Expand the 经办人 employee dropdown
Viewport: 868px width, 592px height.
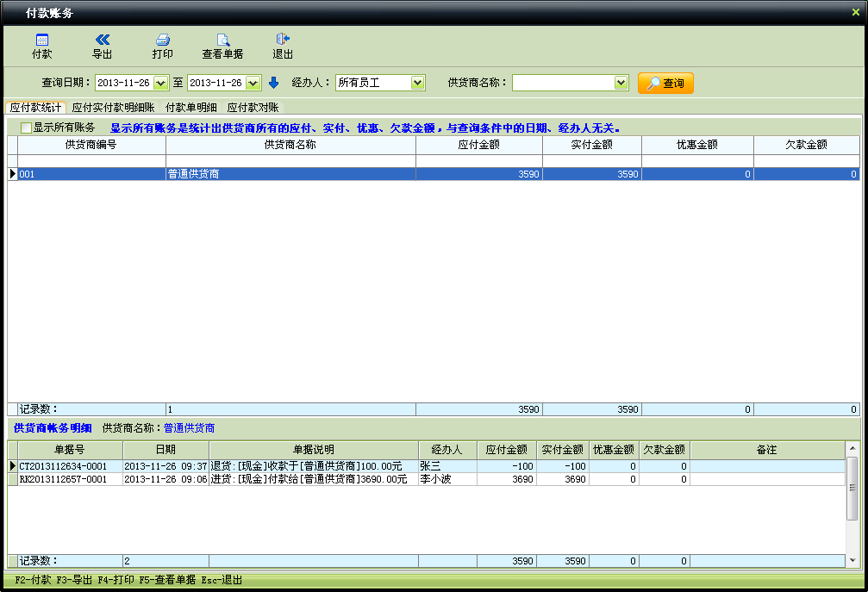417,83
